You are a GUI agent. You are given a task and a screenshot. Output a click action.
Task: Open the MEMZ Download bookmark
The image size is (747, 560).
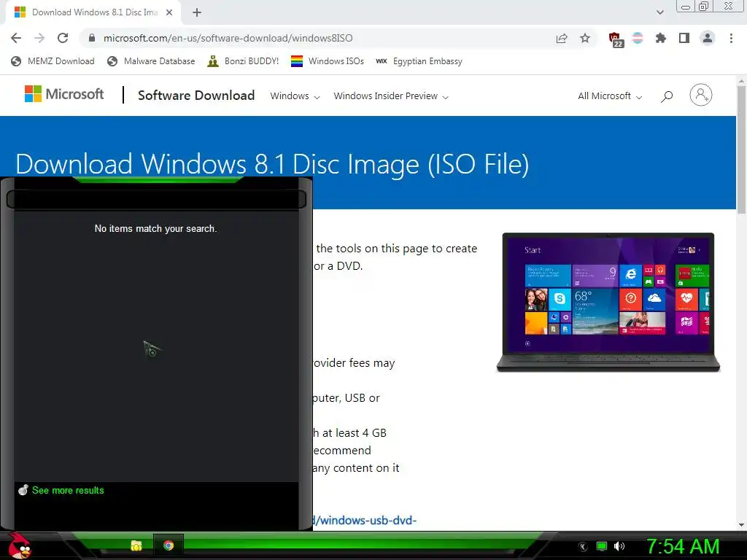click(x=53, y=61)
